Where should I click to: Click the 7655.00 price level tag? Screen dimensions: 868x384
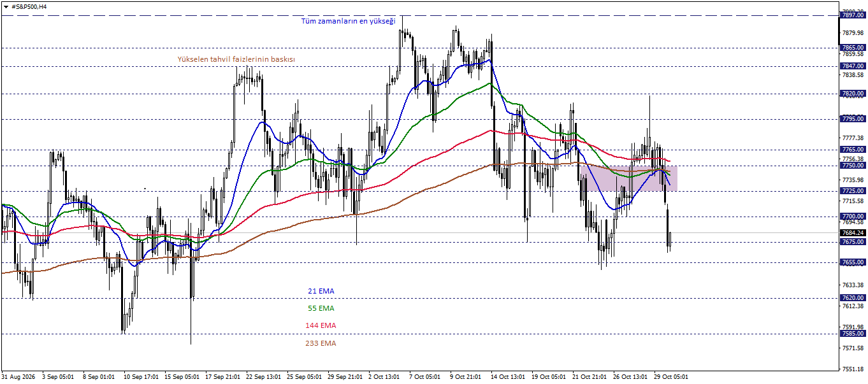coord(853,262)
